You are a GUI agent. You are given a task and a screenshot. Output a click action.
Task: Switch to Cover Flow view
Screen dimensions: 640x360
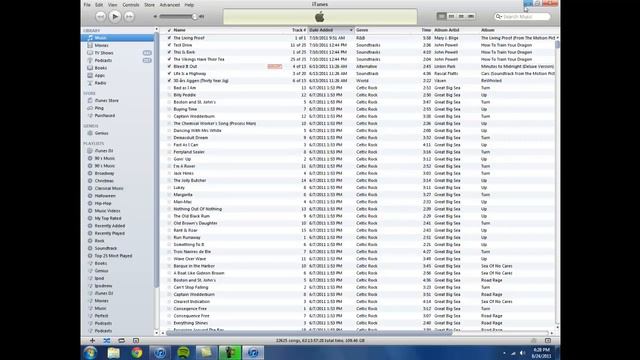[x=471, y=16]
